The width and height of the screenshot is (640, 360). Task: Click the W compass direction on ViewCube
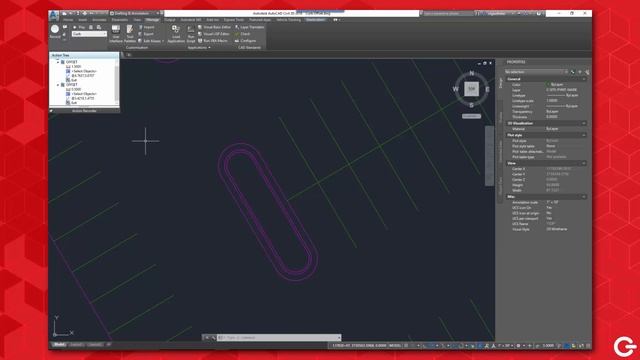(x=456, y=89)
